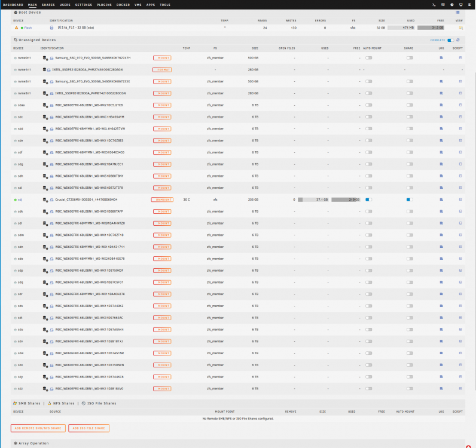
Task: Refresh the Unassigned Devices list
Action: tap(458, 40)
